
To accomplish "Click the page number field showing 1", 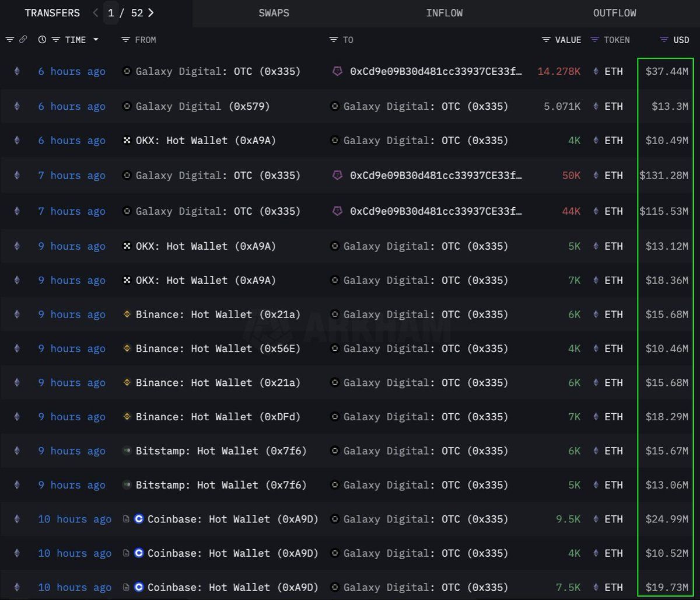I will coord(111,13).
